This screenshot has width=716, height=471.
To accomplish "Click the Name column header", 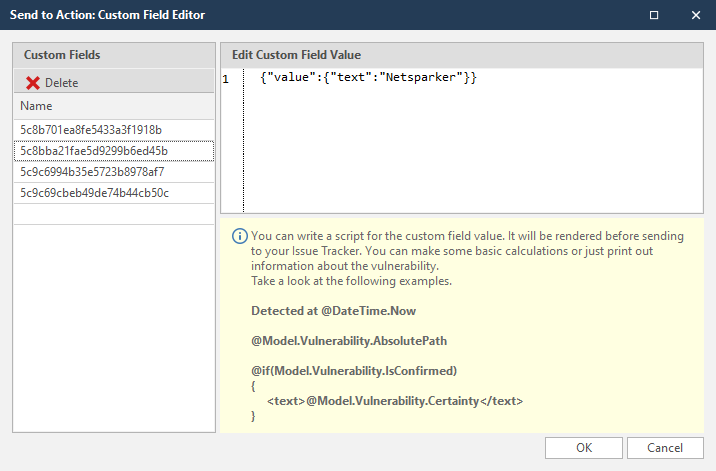I will [36, 106].
